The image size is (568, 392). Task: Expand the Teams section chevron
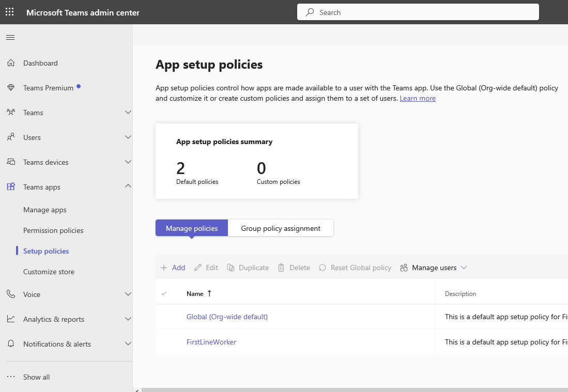(128, 113)
